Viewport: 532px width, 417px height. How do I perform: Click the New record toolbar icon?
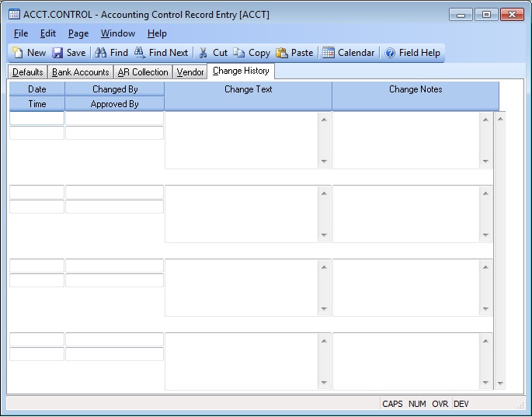pos(18,53)
